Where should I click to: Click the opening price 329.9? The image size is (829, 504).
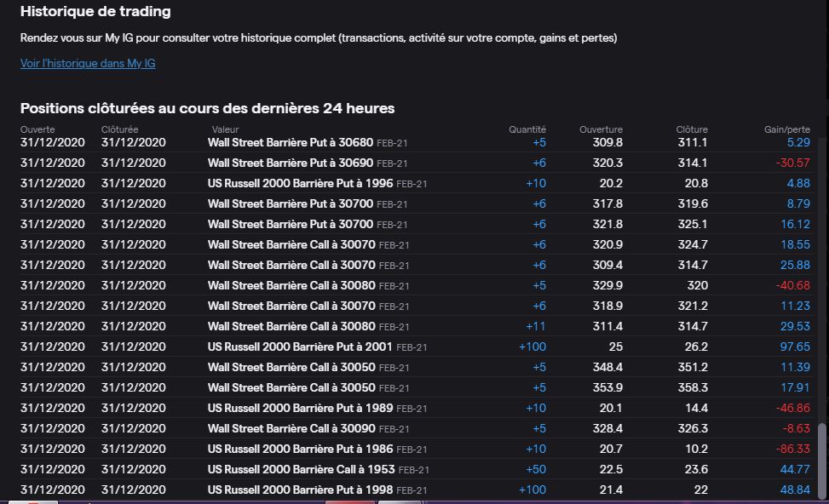coord(607,285)
